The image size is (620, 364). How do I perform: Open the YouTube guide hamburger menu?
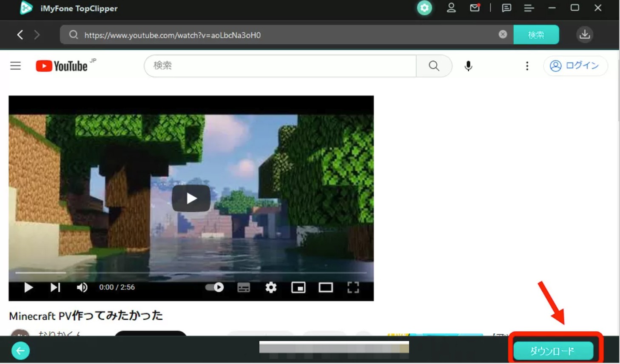16,65
